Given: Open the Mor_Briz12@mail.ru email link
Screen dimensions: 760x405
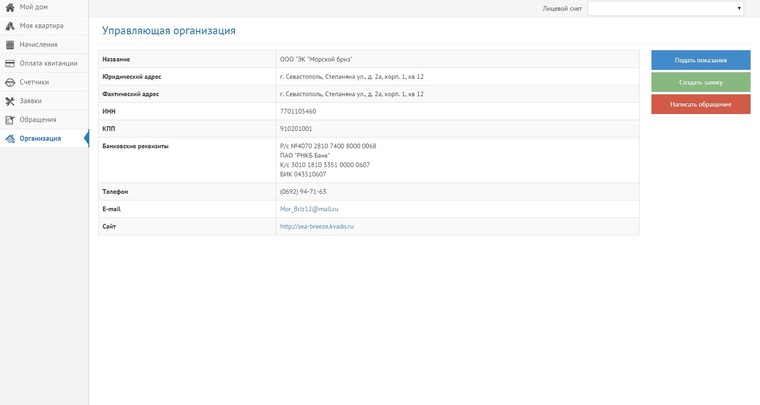Looking at the screenshot, I should coord(309,209).
